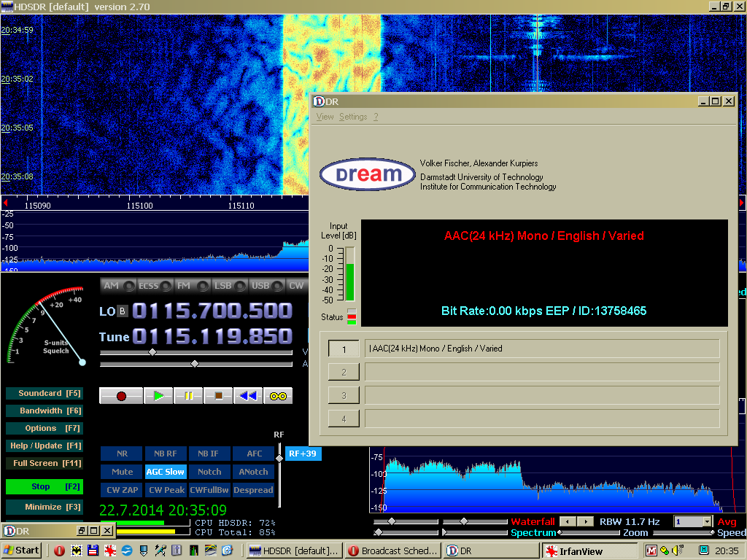Open the Settings menu in the DR window
The height and width of the screenshot is (560, 747).
[353, 117]
